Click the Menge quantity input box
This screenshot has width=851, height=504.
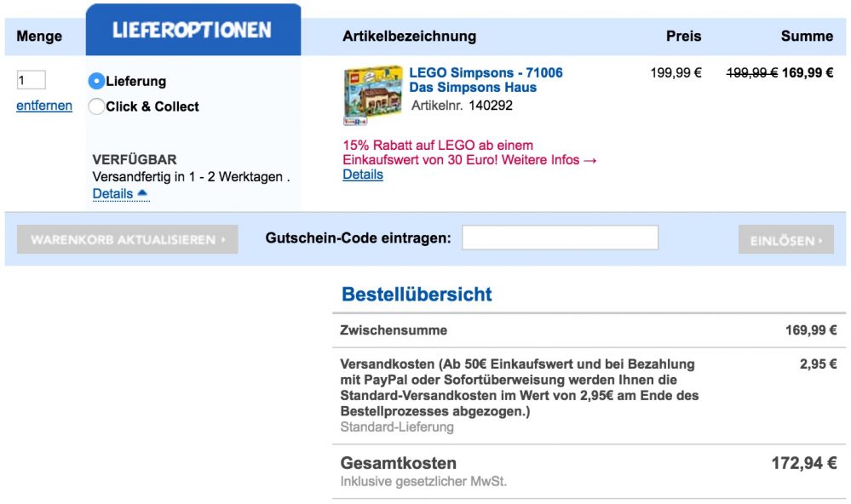tap(31, 81)
